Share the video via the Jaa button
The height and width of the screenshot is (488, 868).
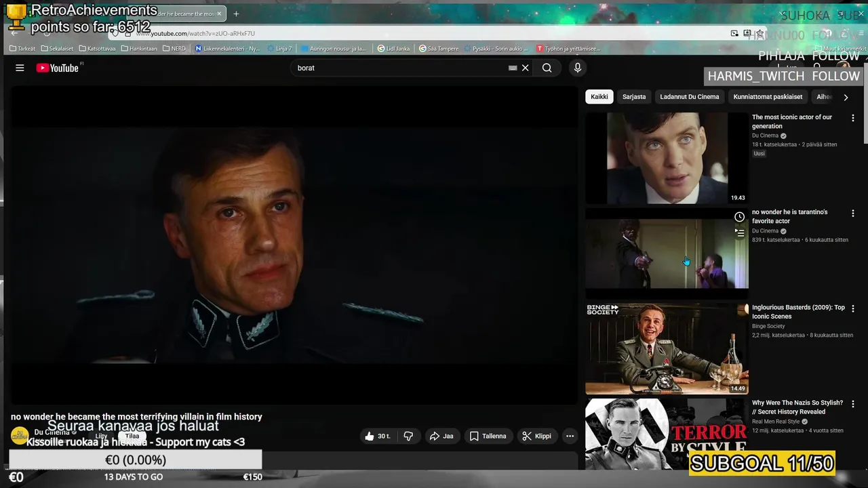pyautogui.click(x=441, y=436)
